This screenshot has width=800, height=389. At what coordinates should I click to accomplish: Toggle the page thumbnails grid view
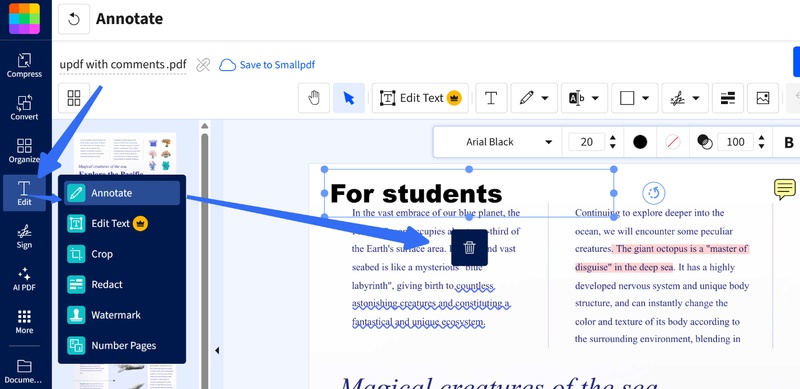click(74, 98)
